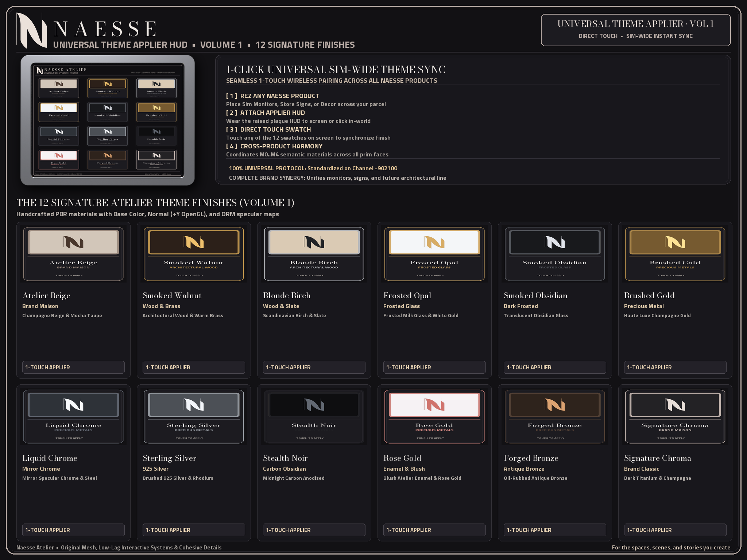747x560 pixels.
Task: Click 1-Touch Applier under Smoked Obsidian
Action: click(x=555, y=367)
